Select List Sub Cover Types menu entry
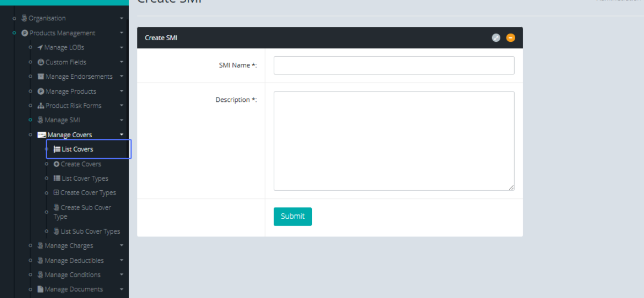Viewport: 644px width, 298px height. [x=90, y=232]
